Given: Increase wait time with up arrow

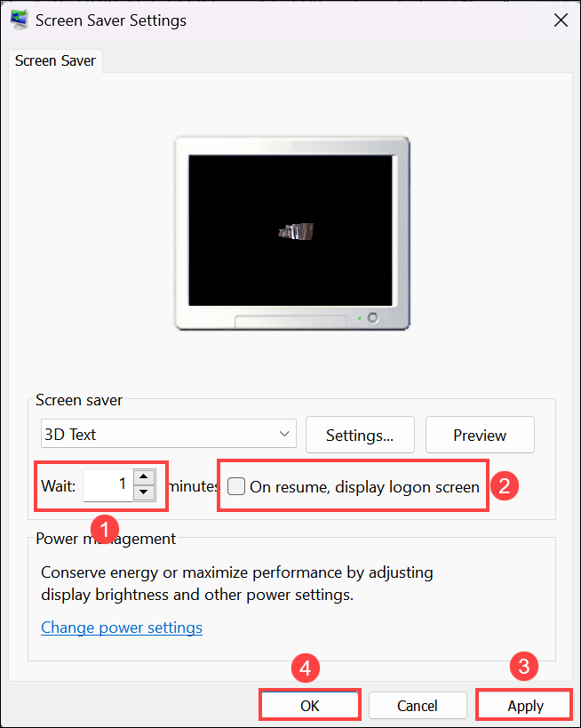Looking at the screenshot, I should click(144, 477).
